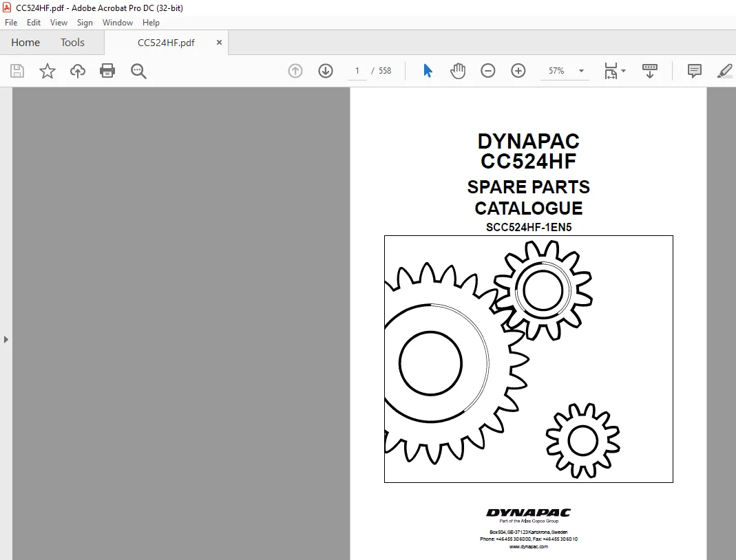
Task: Zoom in with plus icon
Action: coord(518,71)
